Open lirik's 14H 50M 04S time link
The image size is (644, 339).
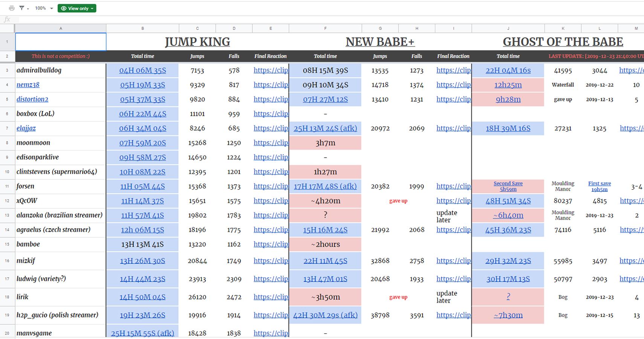(142, 297)
